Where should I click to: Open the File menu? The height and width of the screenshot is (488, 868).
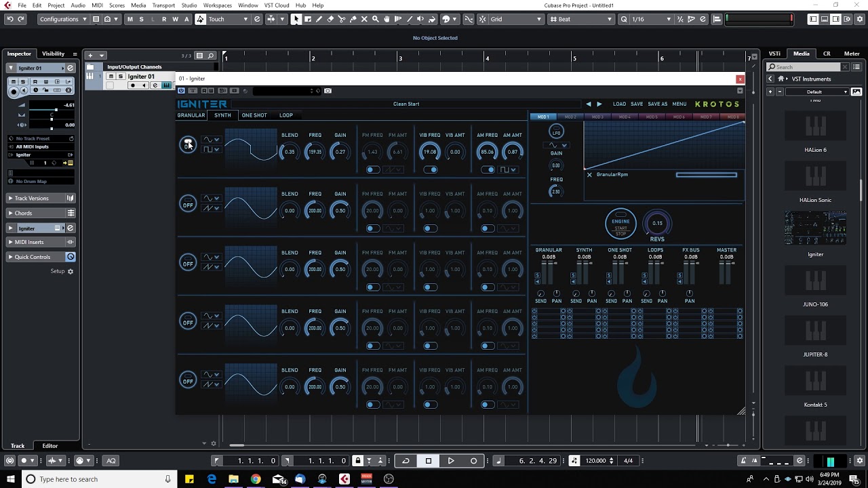[22, 5]
